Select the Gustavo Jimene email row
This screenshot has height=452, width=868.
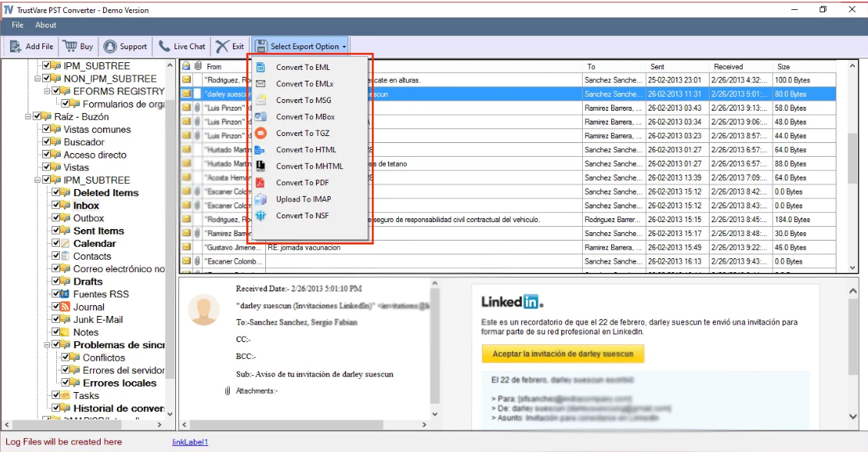click(507, 248)
